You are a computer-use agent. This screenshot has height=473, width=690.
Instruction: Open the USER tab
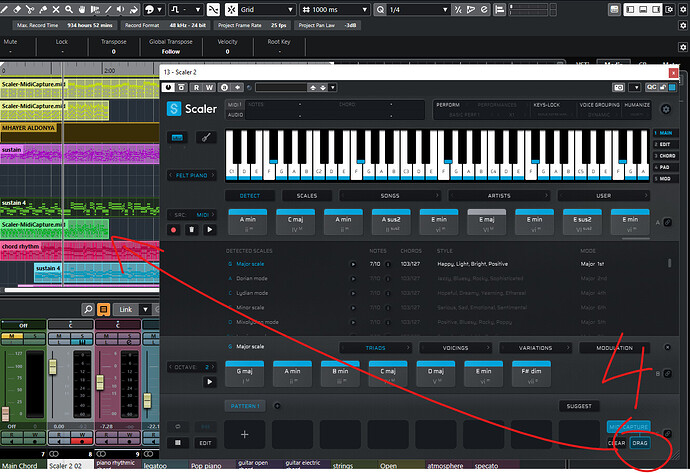[603, 195]
